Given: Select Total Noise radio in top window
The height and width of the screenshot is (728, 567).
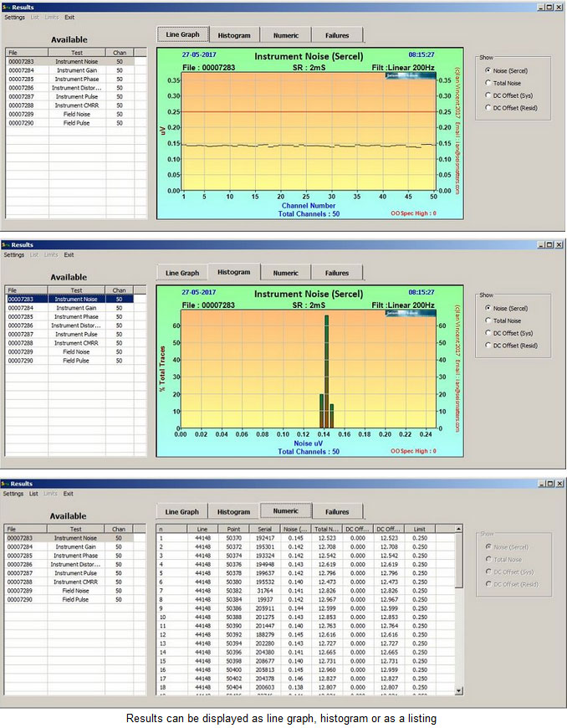Looking at the screenshot, I should (x=503, y=83).
